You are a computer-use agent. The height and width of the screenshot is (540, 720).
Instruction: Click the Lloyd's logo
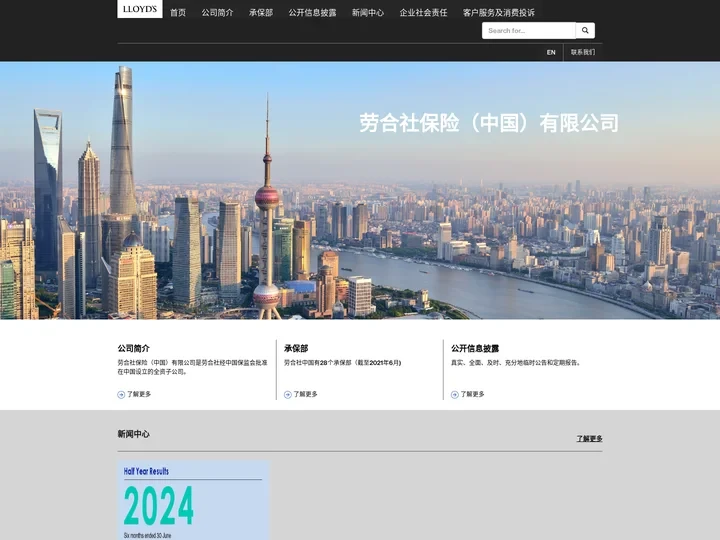(140, 9)
